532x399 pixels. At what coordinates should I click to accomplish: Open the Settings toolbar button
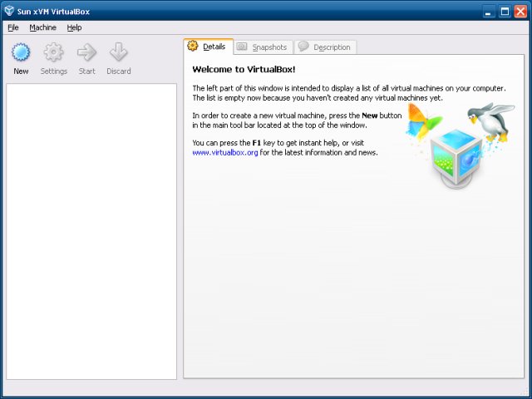(53, 58)
